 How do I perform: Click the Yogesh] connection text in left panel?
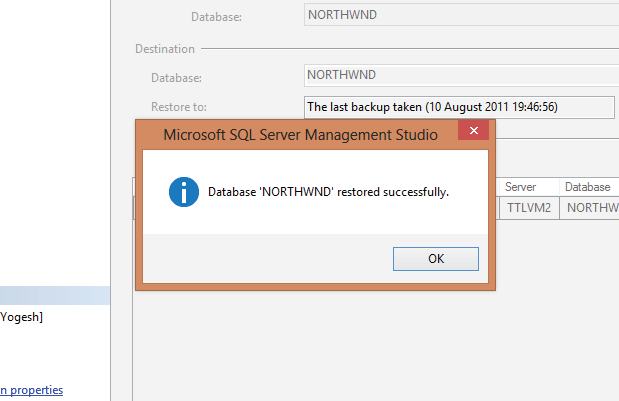coord(21,317)
